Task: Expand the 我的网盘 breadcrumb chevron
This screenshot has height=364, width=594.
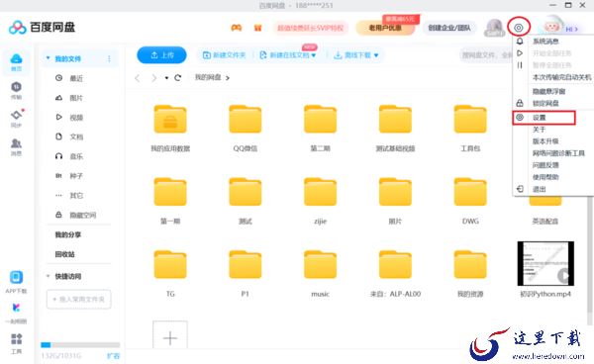Action: [x=228, y=78]
